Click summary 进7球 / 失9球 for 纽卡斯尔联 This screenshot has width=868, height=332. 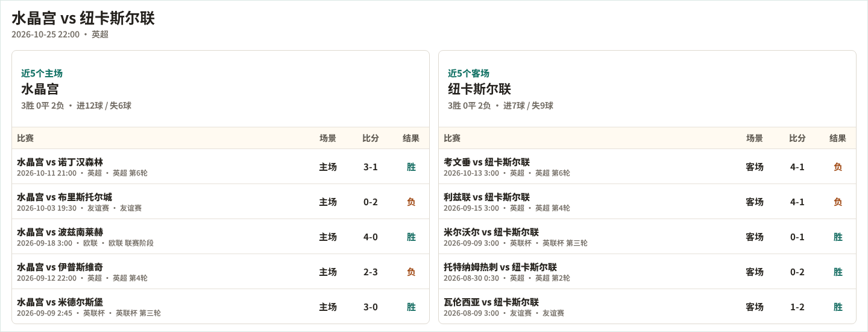pos(528,106)
